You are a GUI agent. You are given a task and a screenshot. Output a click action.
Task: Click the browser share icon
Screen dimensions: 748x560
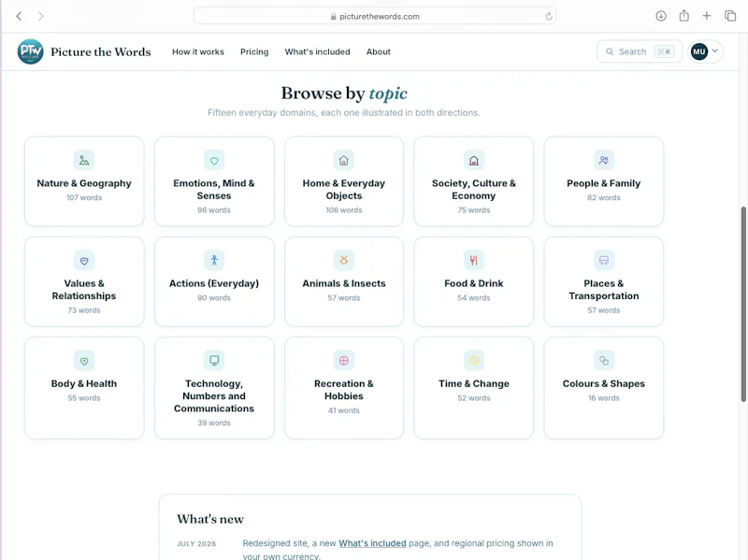pos(684,16)
